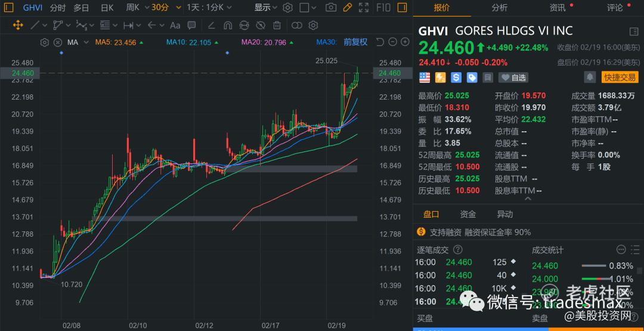The height and width of the screenshot is (331, 644).
Task: Toggle the right sidebar panel icon
Action: point(402,7)
